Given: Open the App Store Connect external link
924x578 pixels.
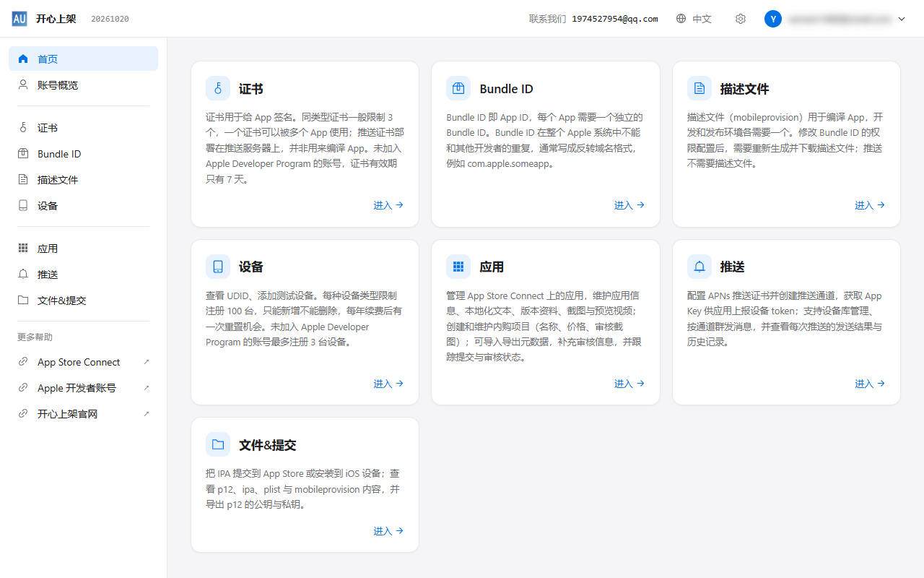Looking at the screenshot, I should [x=83, y=362].
